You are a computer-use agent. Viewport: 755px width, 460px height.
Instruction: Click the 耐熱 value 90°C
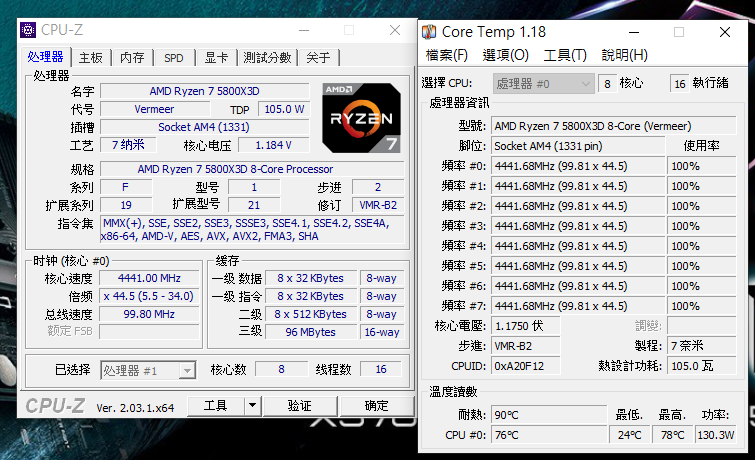click(549, 415)
